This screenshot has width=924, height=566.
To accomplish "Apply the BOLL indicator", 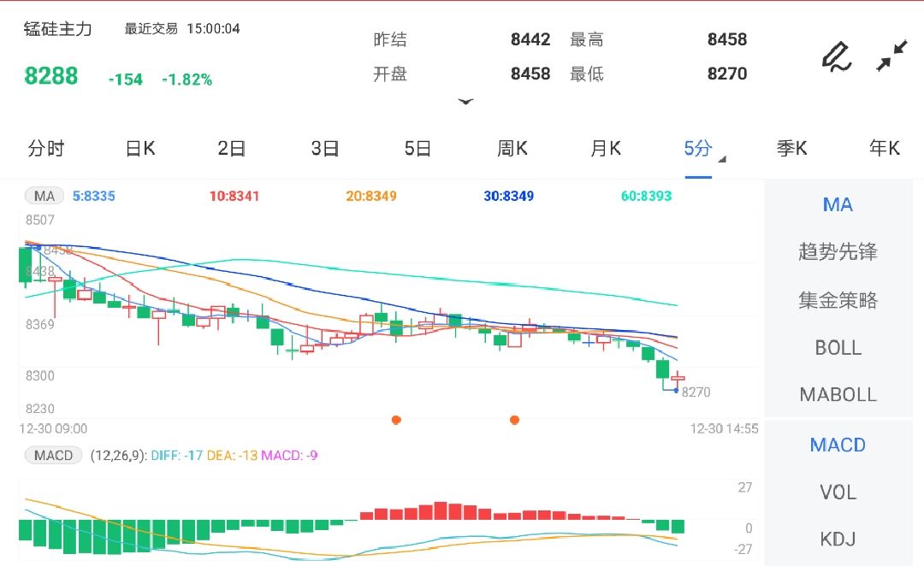I will [838, 348].
